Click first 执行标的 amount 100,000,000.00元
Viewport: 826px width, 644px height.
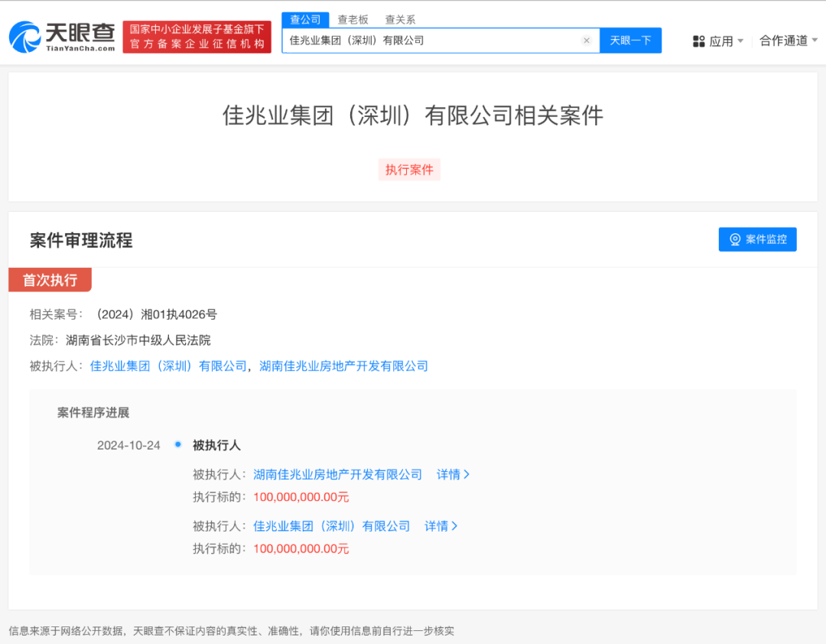(x=301, y=497)
